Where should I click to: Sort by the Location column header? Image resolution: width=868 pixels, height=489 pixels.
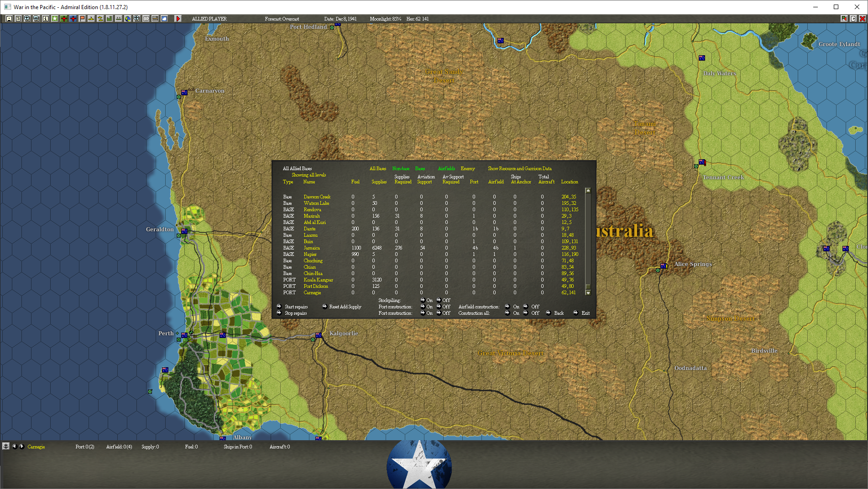point(570,182)
